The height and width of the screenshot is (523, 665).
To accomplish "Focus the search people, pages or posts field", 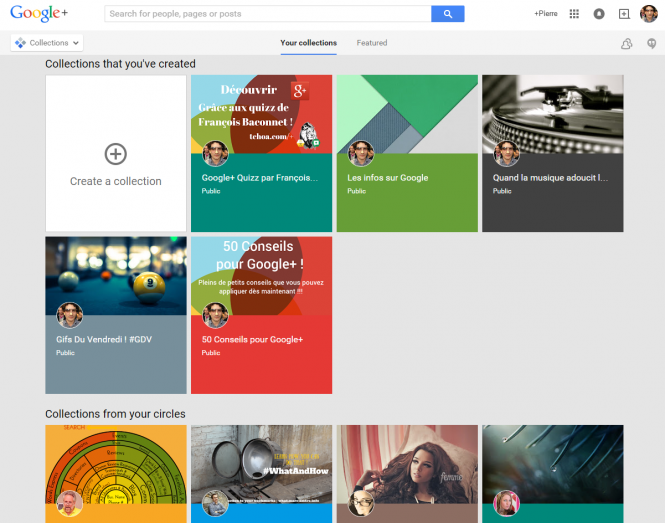I will 268,14.
